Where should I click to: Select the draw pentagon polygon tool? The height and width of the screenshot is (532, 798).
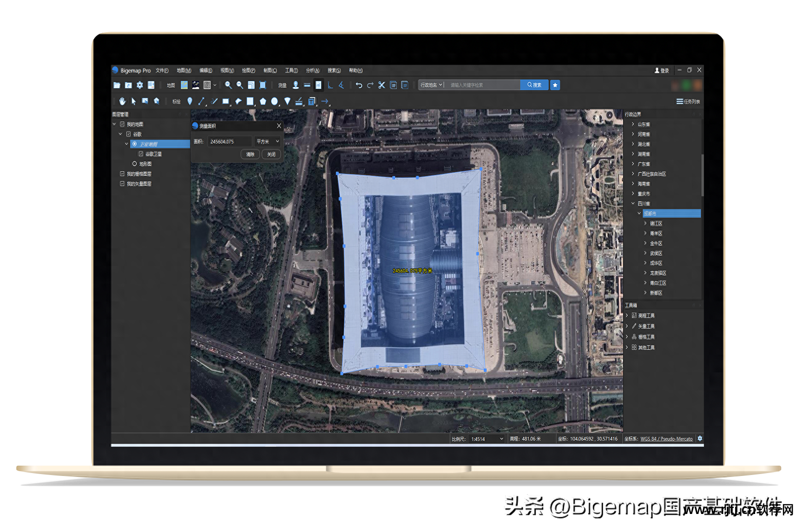[263, 101]
